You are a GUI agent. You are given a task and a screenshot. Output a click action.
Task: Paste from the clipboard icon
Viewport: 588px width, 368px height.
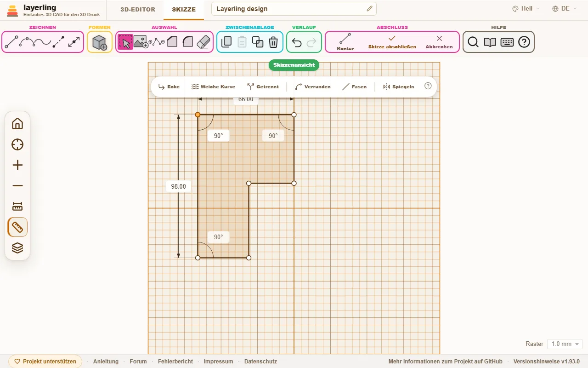click(242, 42)
